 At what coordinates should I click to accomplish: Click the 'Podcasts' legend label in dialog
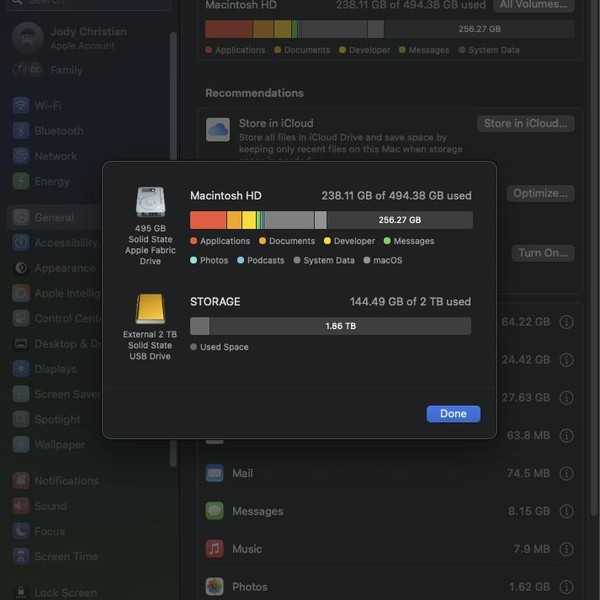tap(266, 260)
